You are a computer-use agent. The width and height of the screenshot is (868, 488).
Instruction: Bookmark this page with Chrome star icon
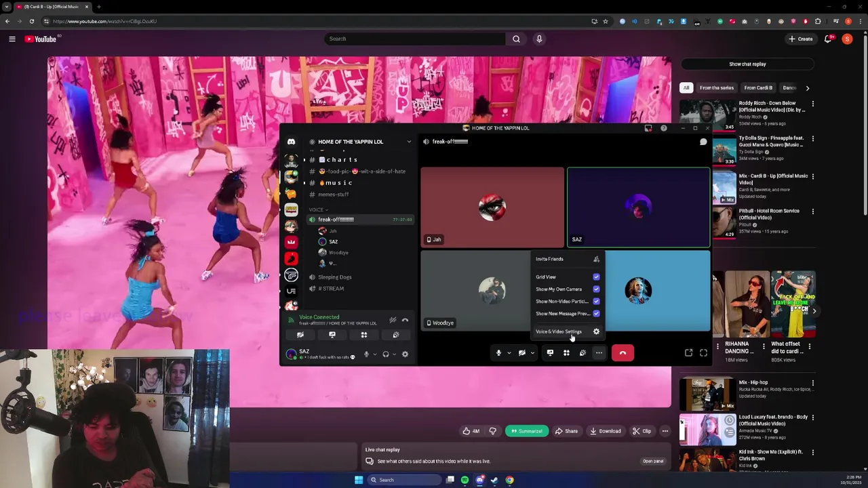tap(606, 21)
